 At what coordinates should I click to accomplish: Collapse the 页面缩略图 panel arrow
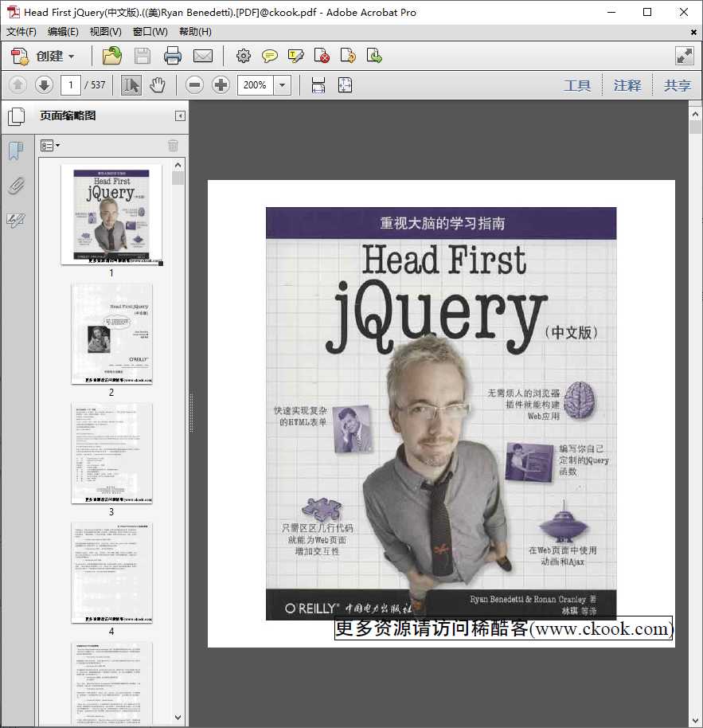180,116
